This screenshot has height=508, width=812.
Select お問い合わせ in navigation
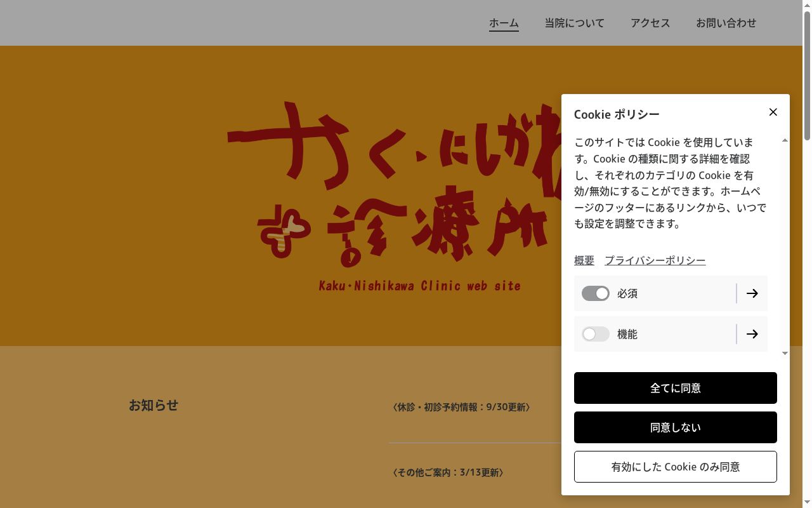[x=726, y=23]
